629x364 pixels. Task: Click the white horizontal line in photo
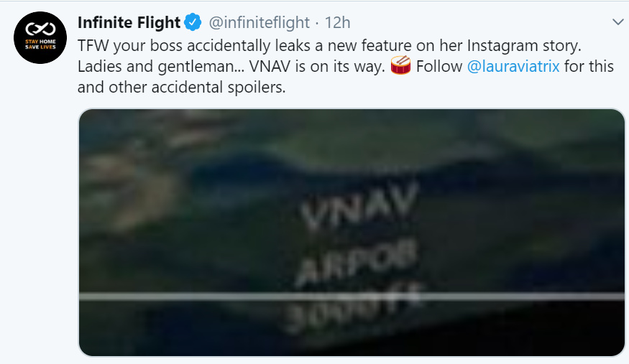pos(216,296)
